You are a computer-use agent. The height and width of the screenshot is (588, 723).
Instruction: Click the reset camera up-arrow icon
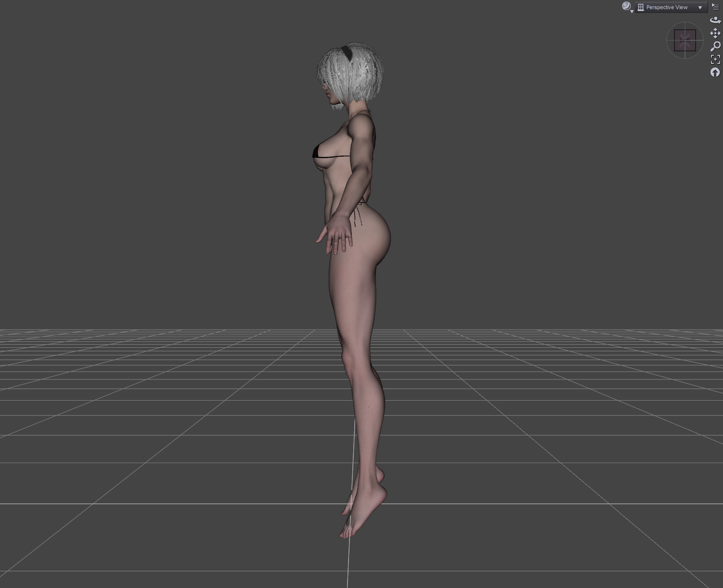(x=715, y=72)
